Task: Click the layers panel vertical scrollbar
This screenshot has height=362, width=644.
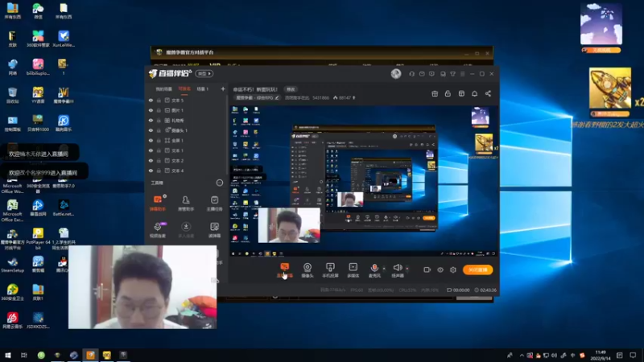Action: click(x=226, y=135)
